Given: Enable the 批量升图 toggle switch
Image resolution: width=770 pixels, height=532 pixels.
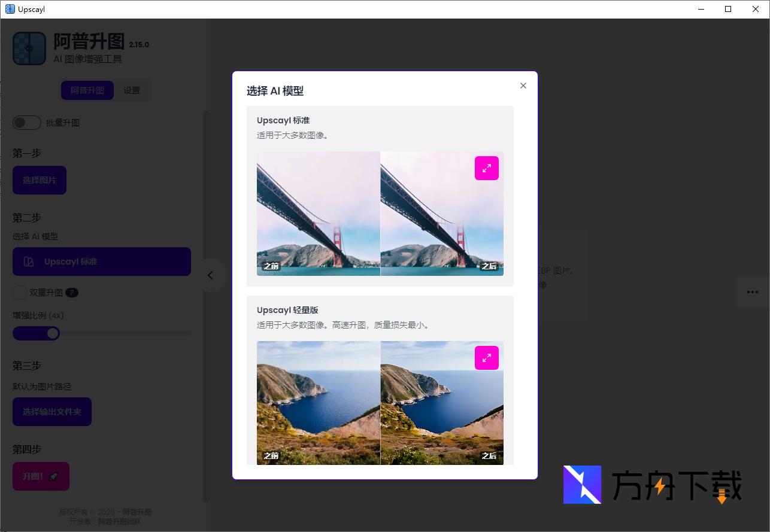Looking at the screenshot, I should click(x=26, y=122).
